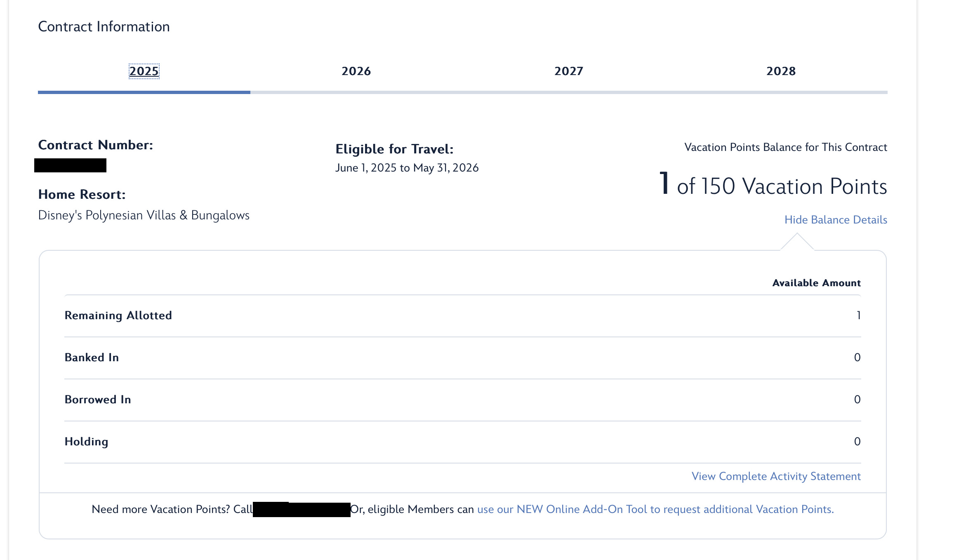Click the redacted contract number box

coord(70,165)
